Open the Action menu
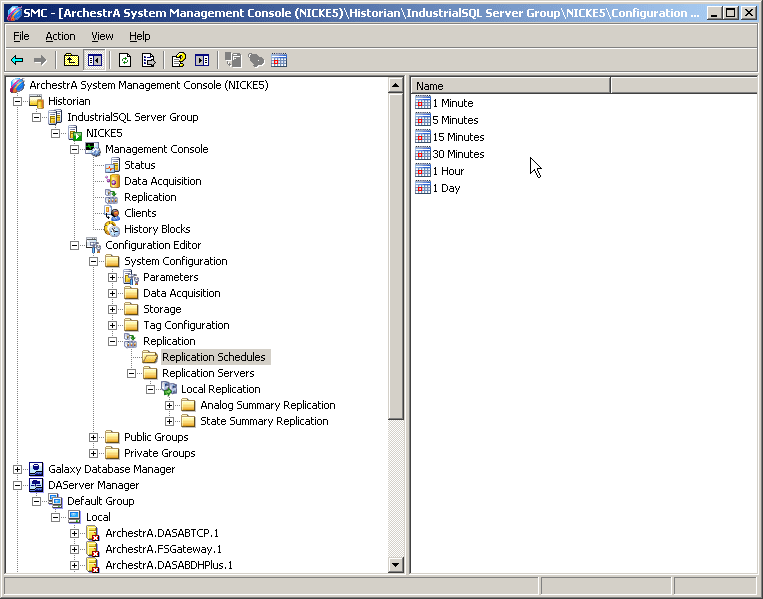 pyautogui.click(x=60, y=36)
